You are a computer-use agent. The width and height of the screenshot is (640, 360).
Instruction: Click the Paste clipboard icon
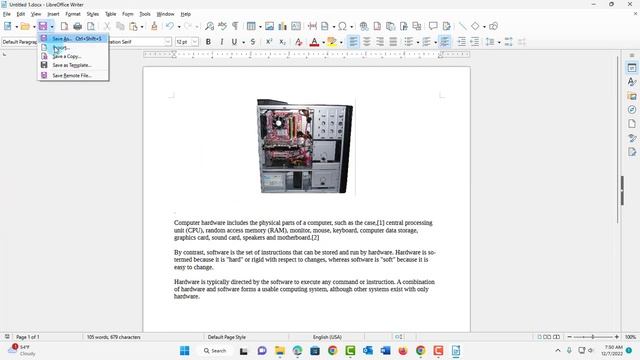(133, 26)
